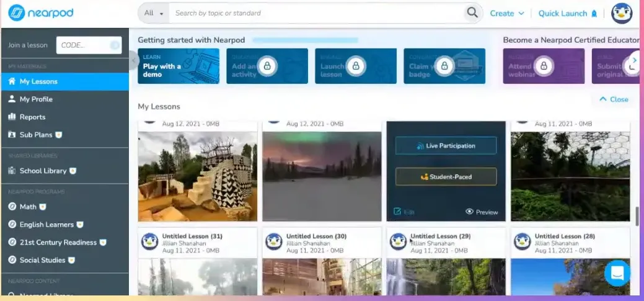Viewport: 644px width, 301px height.
Task: Click the My Profile person icon
Action: pos(12,99)
